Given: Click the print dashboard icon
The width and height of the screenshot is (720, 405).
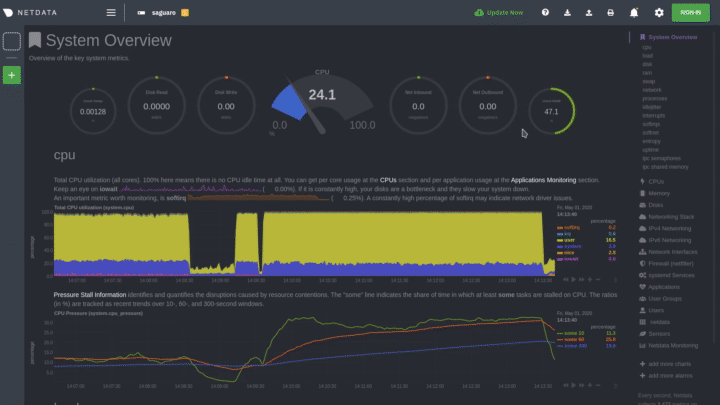Looking at the screenshot, I should 610,13.
